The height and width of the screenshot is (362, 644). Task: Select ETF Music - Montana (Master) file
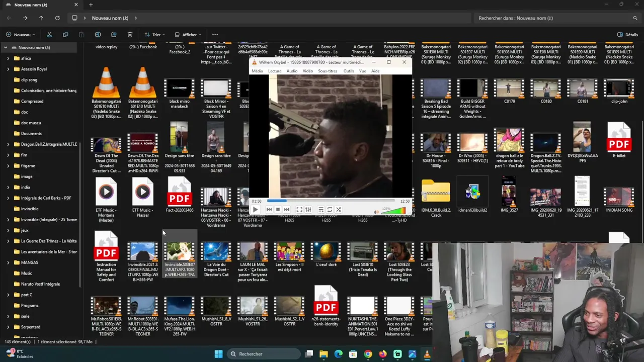(106, 200)
